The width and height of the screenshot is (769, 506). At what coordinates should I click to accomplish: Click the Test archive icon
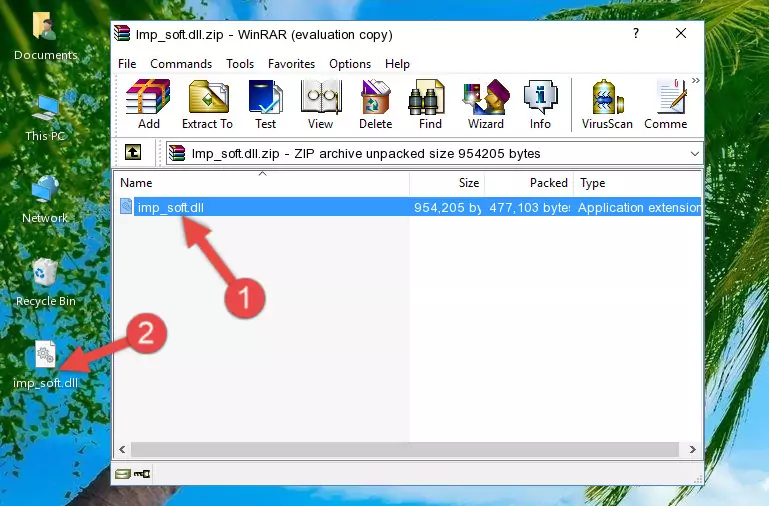(x=265, y=104)
